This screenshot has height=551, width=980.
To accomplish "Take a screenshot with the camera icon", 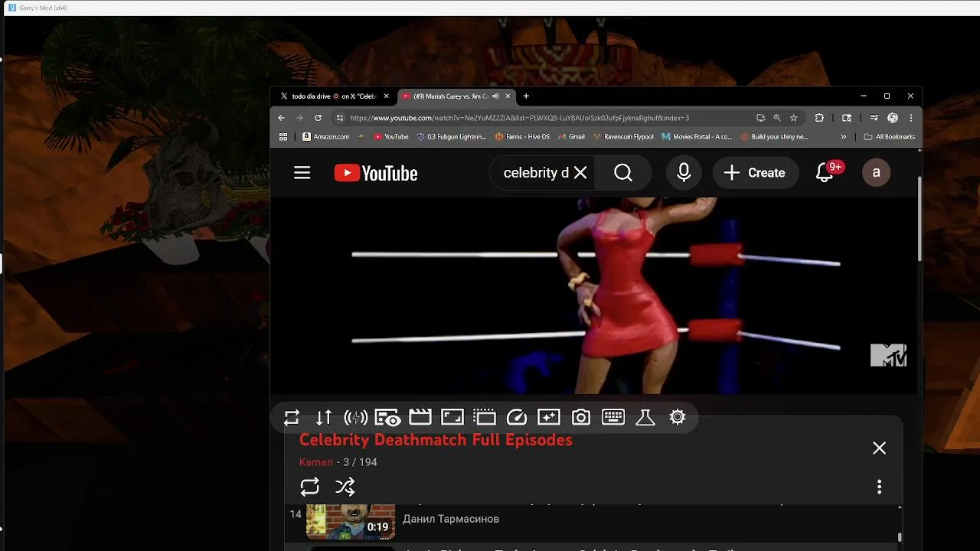I will coord(581,417).
